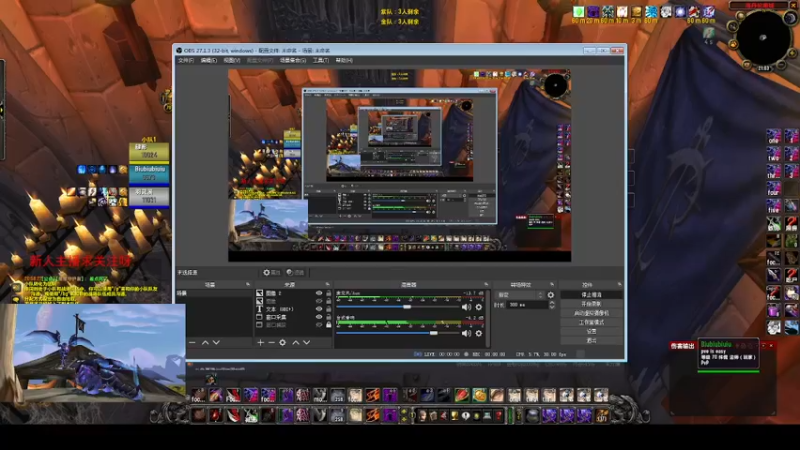Add a source with the plus icon
Viewport: 800px width, 450px height.
pos(260,342)
